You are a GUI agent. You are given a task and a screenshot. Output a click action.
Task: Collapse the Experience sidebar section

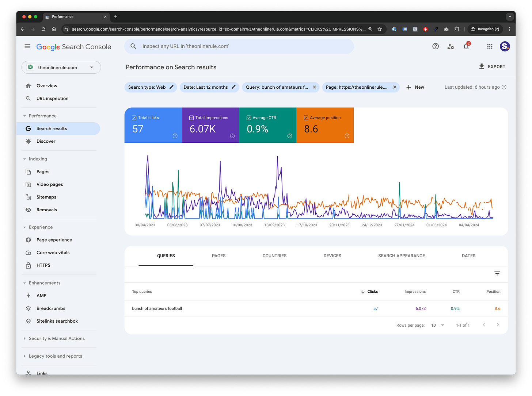(24, 227)
